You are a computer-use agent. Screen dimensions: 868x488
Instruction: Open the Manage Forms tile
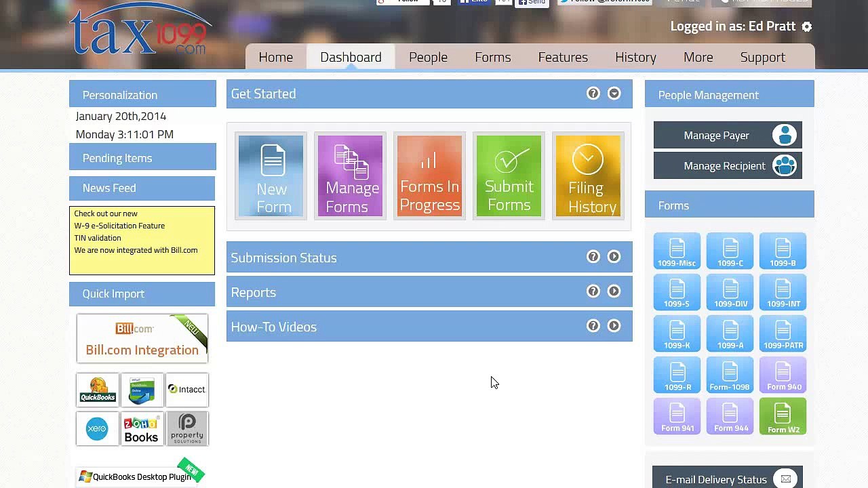pyautogui.click(x=350, y=176)
